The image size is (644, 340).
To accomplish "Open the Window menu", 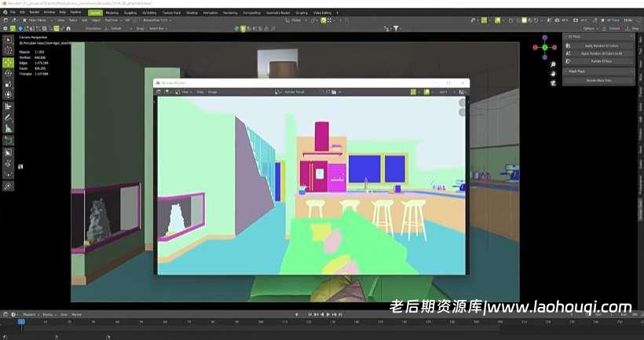I will click(49, 13).
